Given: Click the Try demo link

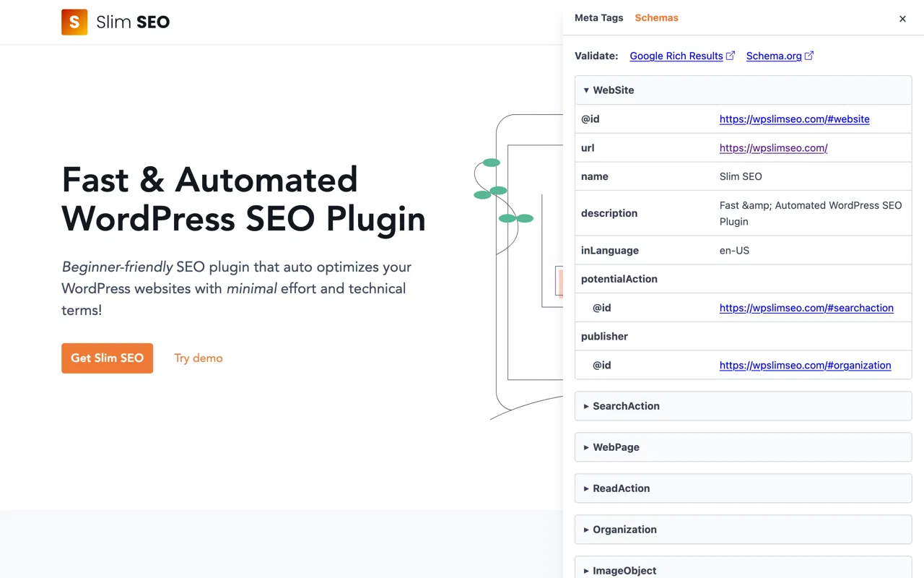Looking at the screenshot, I should point(199,358).
